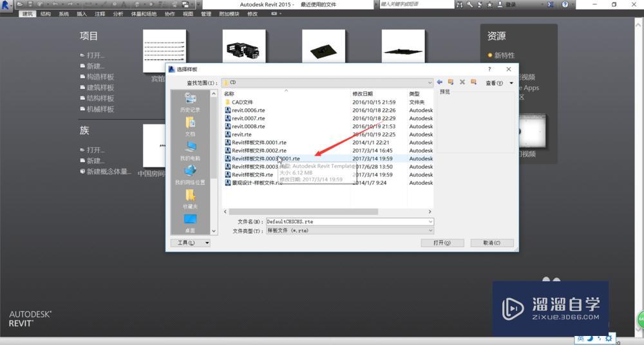644x345 pixels.
Task: Select the Documents (文档) places icon
Action: coord(190,127)
